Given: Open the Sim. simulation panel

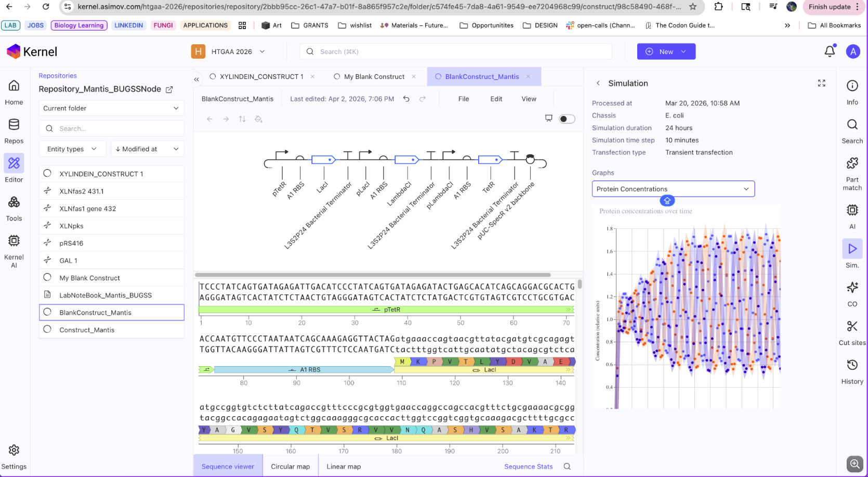Looking at the screenshot, I should click(x=852, y=254).
